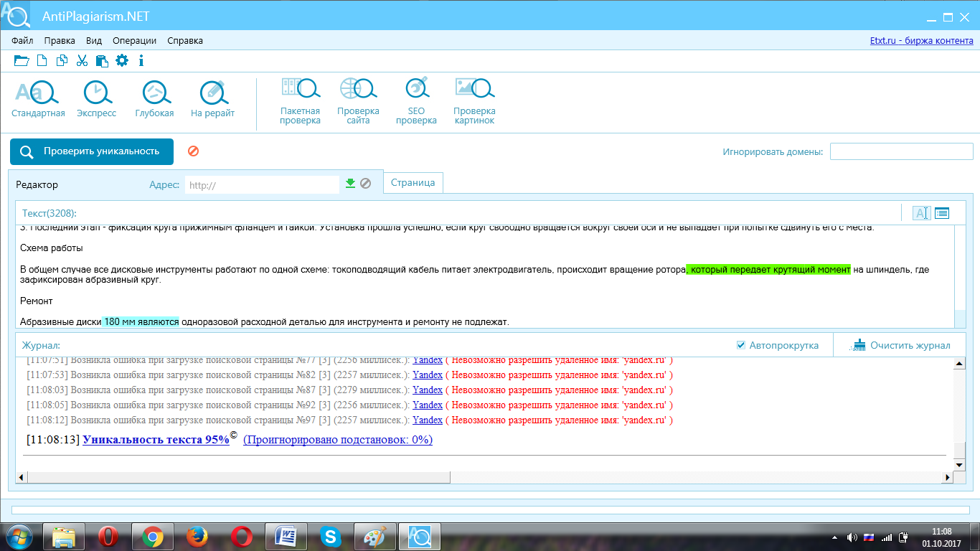This screenshot has height=551, width=980.
Task: Open the Вид menu
Action: point(94,41)
